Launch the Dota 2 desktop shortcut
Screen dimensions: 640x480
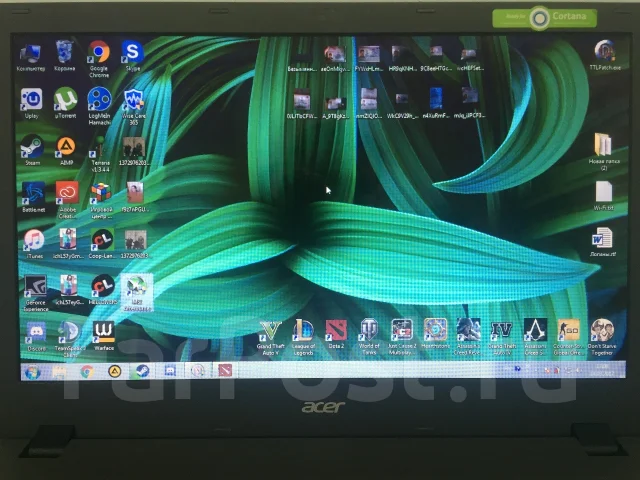pyautogui.click(x=336, y=334)
